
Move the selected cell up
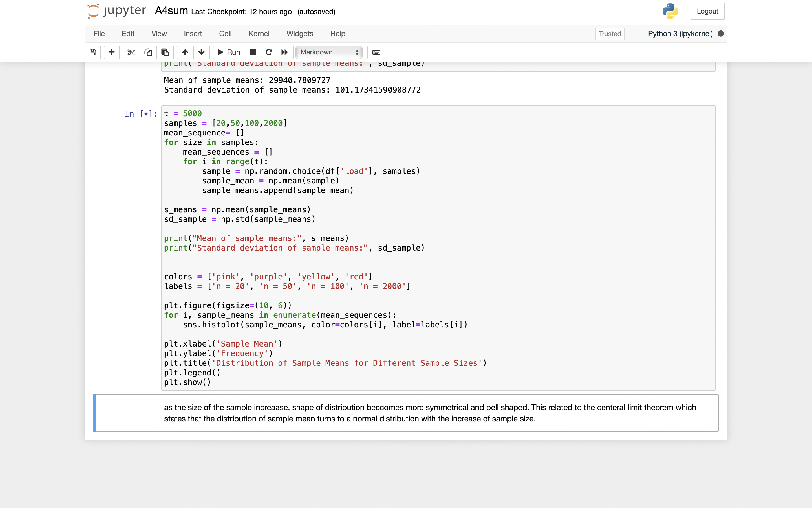point(185,52)
